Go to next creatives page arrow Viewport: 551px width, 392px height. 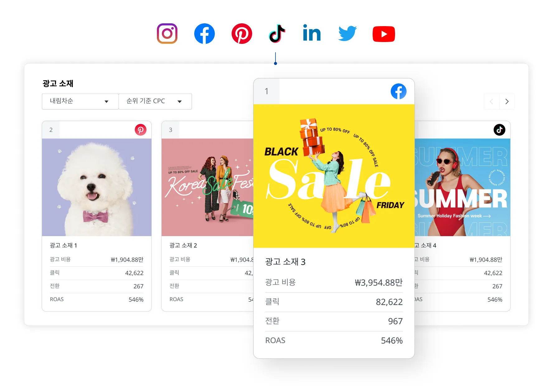[x=507, y=101]
